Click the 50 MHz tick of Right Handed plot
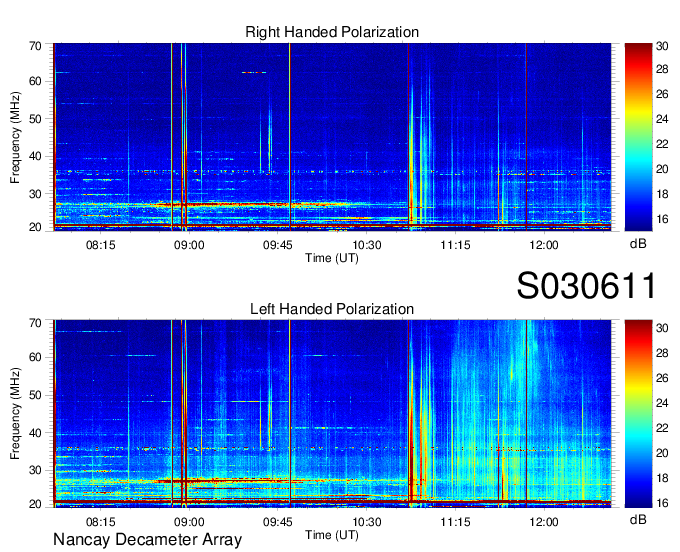Screen dimensions: 680x552 point(35,119)
